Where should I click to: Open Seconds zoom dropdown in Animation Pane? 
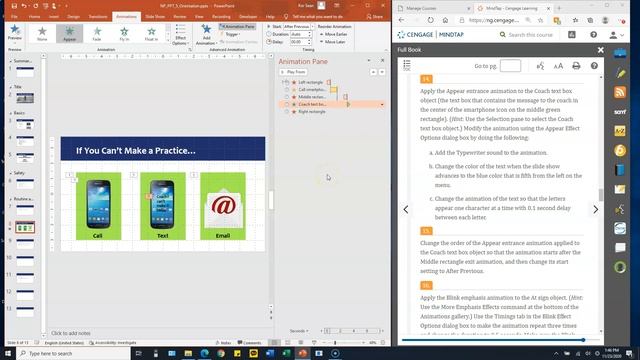(x=299, y=331)
